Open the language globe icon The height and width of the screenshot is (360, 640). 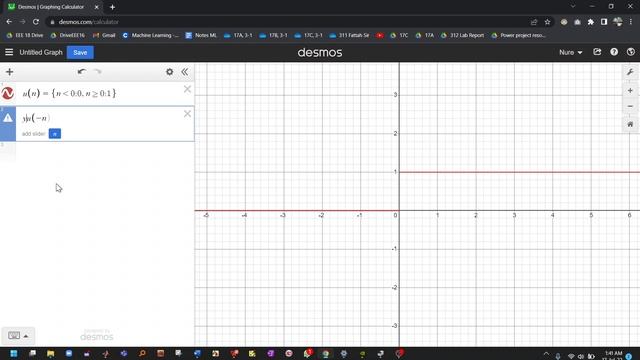pos(631,52)
